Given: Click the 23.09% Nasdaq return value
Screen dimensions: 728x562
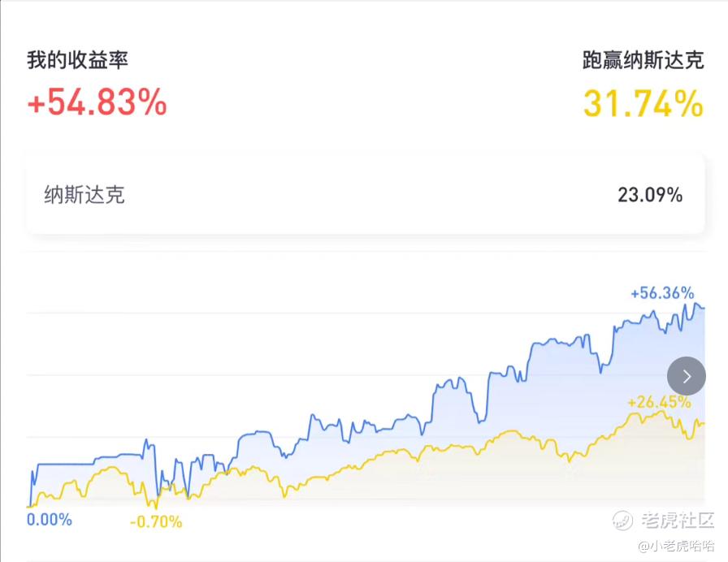Looking at the screenshot, I should coord(650,195).
